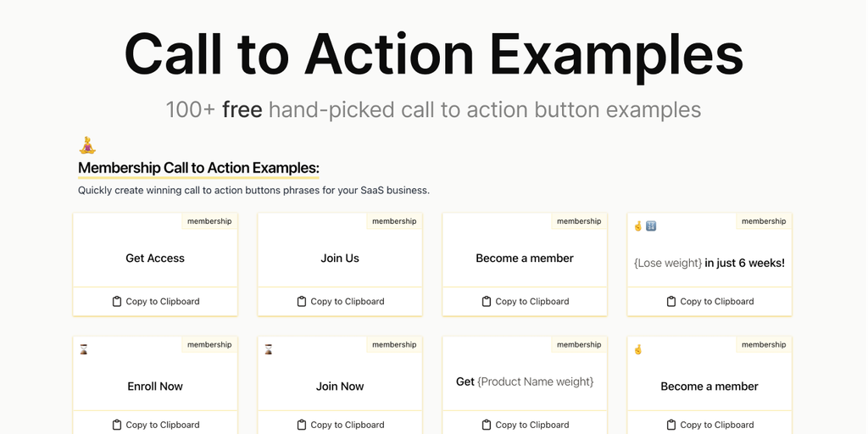Select the membership tag on Enroll Now card
This screenshot has width=868, height=434.
tap(209, 345)
